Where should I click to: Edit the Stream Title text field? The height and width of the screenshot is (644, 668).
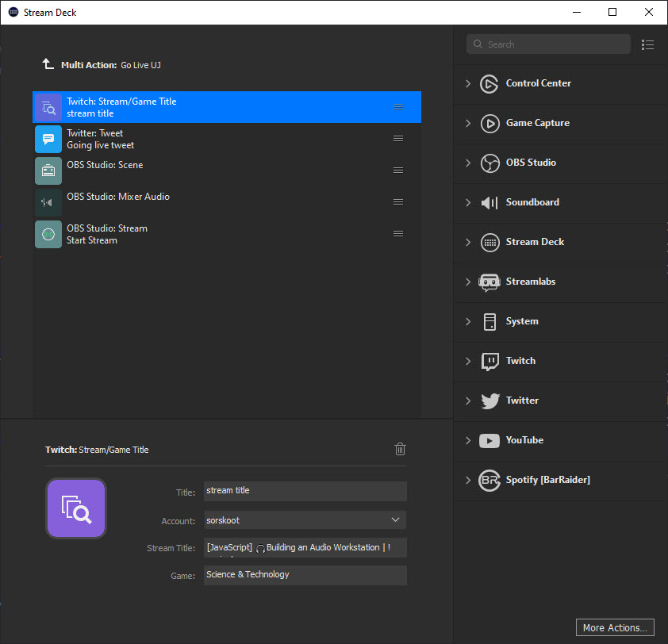click(x=305, y=548)
